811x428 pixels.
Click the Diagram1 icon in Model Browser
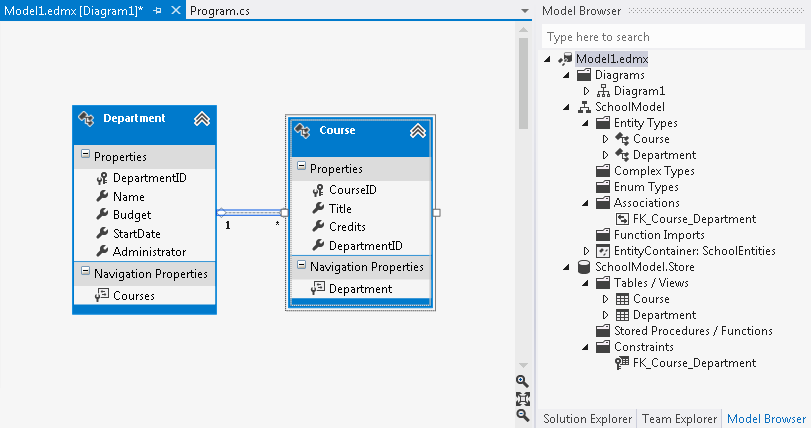[603, 91]
